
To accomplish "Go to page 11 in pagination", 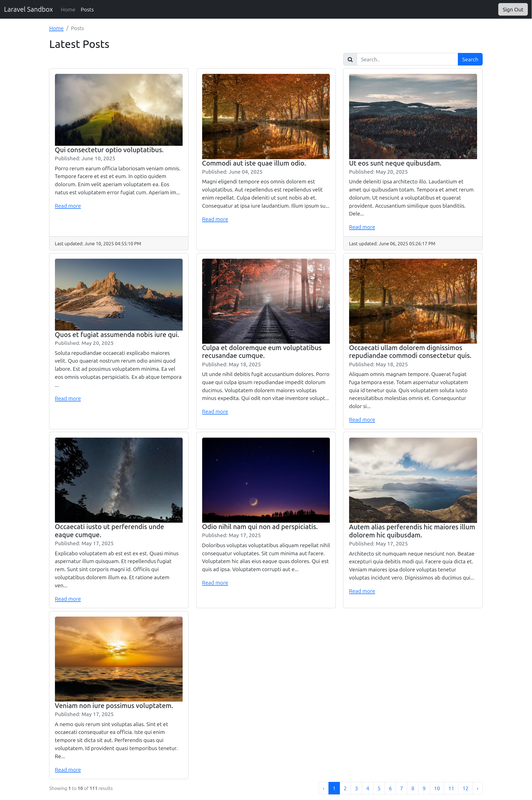I will point(451,788).
